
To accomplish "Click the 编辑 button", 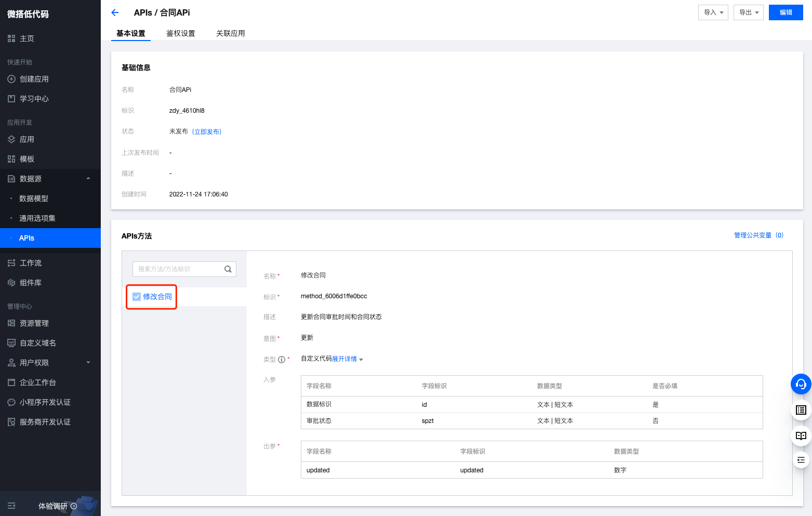I will point(786,12).
